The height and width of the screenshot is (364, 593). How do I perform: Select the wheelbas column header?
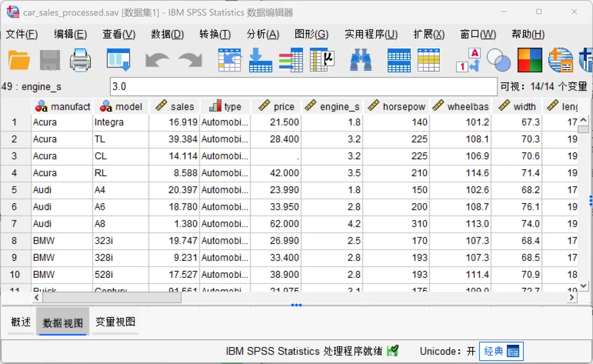[x=460, y=107]
